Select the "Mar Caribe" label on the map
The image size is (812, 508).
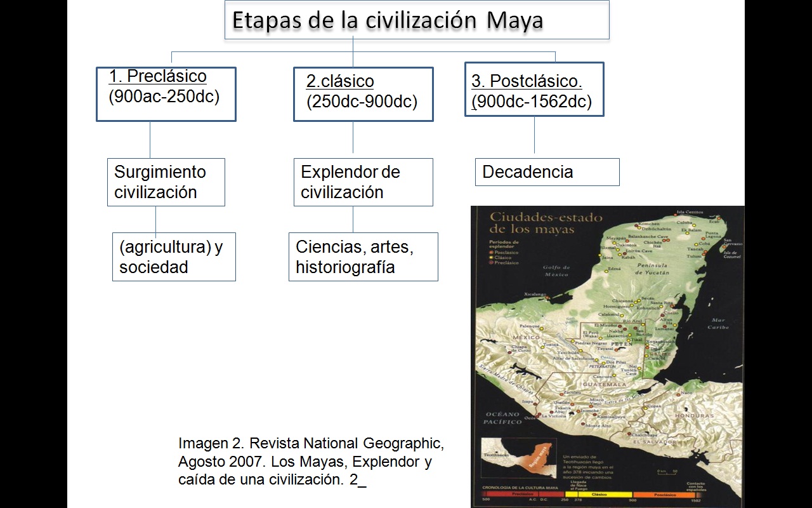click(718, 324)
